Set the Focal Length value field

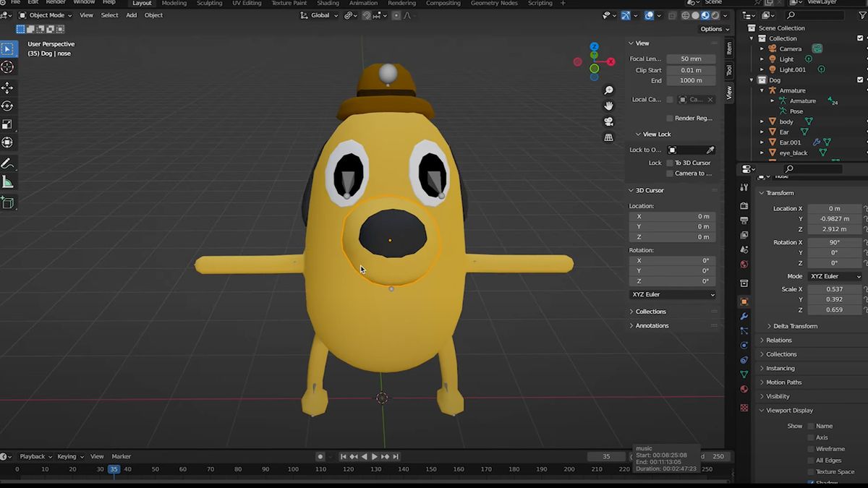(691, 59)
